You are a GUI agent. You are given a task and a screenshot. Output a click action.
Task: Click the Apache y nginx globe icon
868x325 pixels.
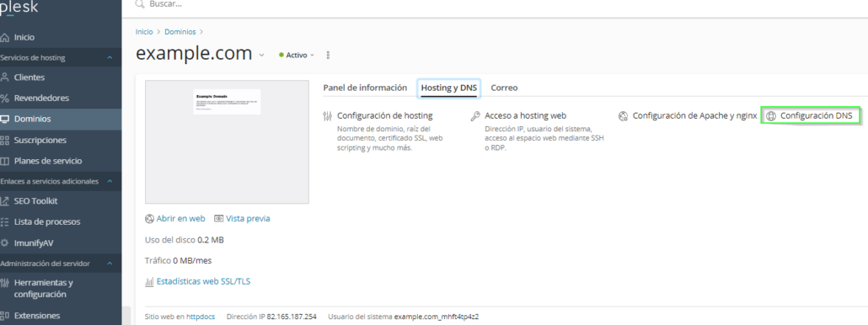pyautogui.click(x=623, y=116)
